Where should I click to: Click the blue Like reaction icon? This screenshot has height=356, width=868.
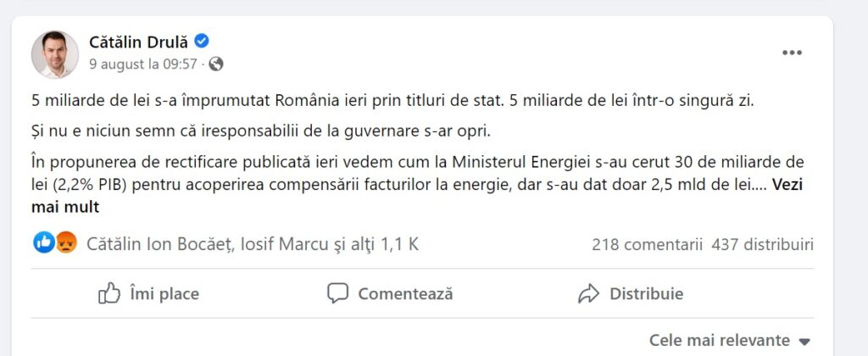point(44,242)
